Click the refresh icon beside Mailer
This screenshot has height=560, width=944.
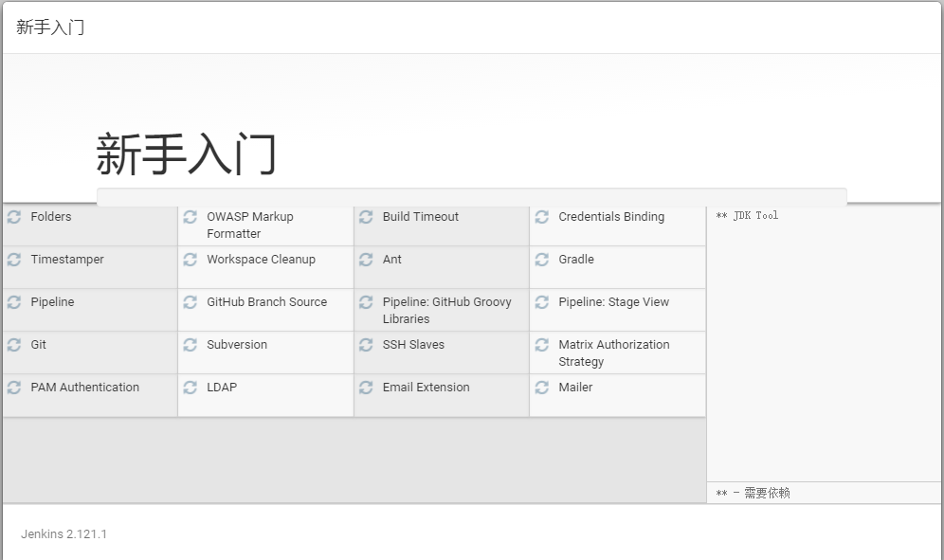[542, 388]
